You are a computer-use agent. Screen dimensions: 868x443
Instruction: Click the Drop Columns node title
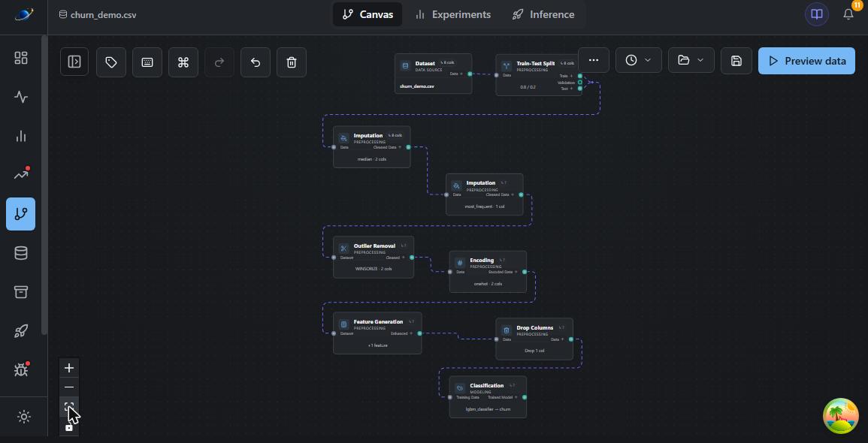535,328
